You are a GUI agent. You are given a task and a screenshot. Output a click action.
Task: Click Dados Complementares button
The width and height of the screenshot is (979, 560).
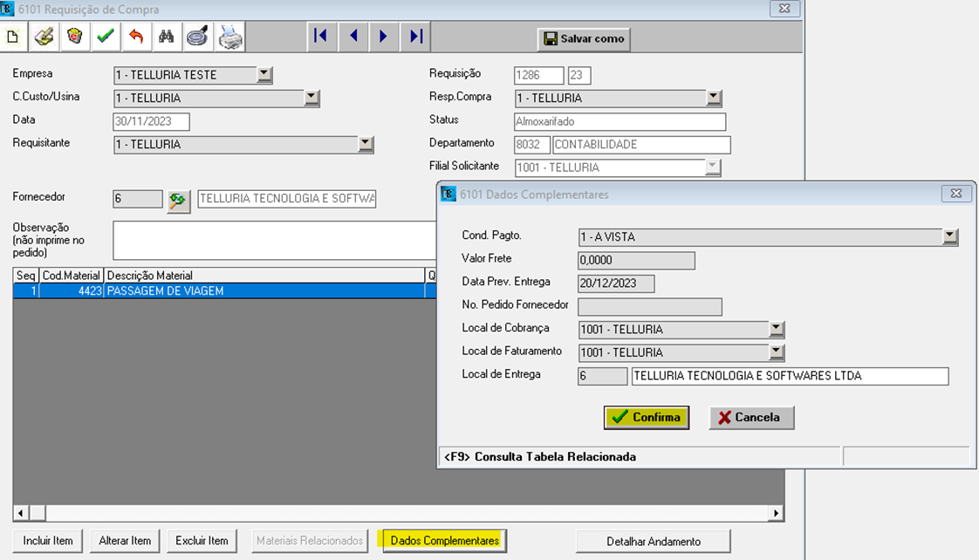[444, 541]
